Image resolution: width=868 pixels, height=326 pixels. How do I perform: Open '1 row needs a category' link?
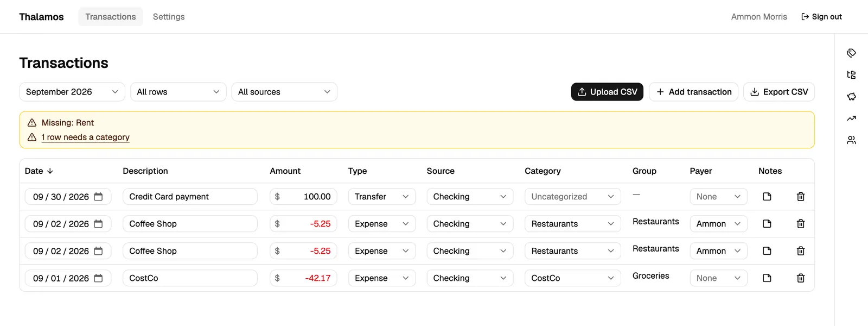[x=85, y=137]
